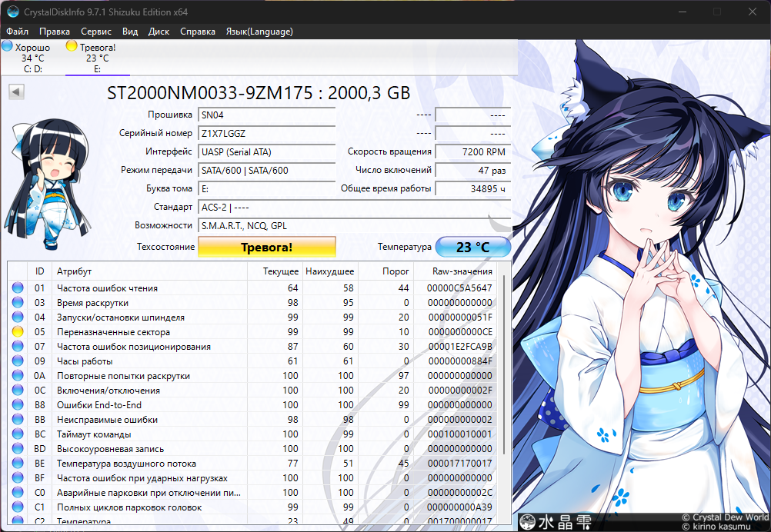
Task: Select the Запуски/остановки шпинделя row text
Action: coord(121,318)
